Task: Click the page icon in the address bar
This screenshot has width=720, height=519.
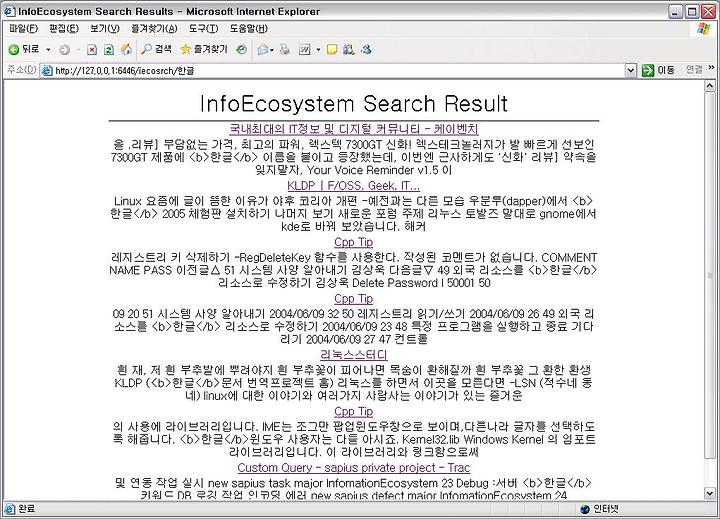Action: click(47, 71)
